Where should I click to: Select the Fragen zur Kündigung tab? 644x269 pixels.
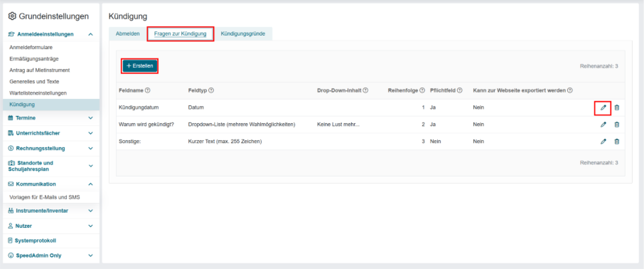(x=181, y=33)
